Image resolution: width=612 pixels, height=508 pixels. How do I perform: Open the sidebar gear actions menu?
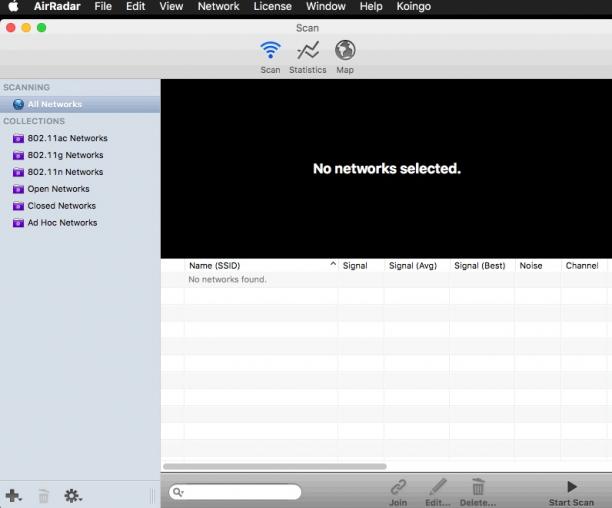pyautogui.click(x=73, y=496)
